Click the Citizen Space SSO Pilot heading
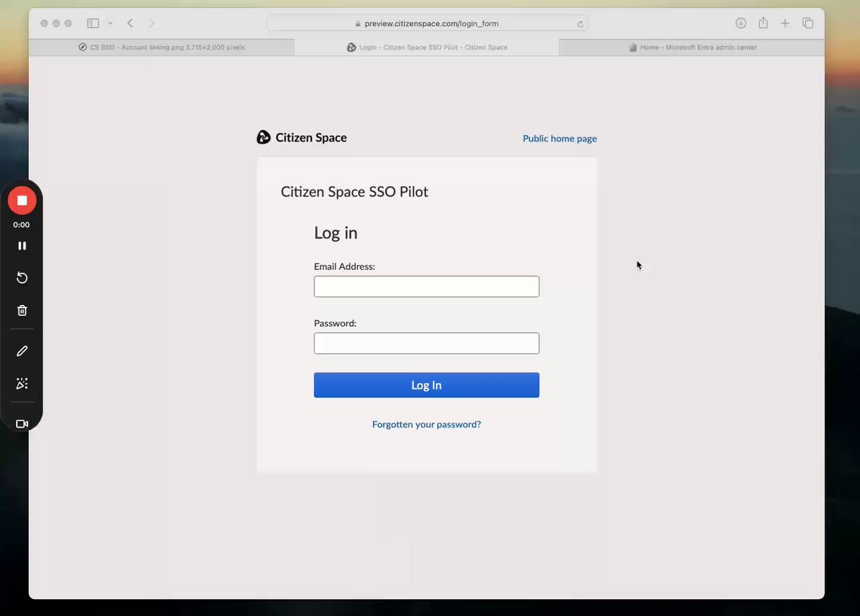Screen dimensions: 860x616 coord(354,192)
